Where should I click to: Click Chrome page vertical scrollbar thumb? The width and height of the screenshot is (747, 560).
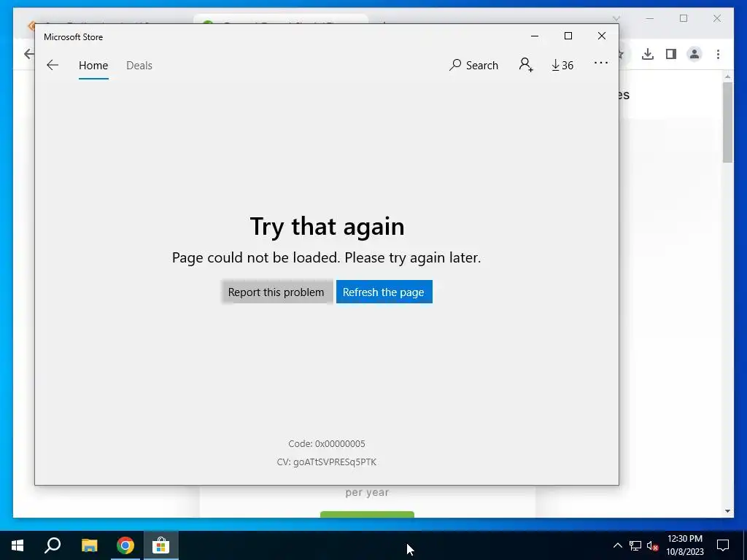coord(727,122)
